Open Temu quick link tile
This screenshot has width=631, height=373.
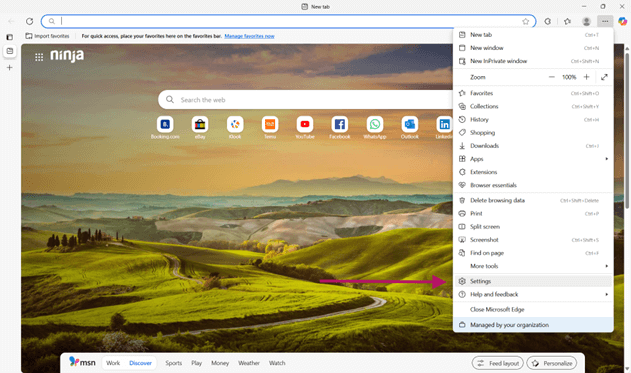click(270, 128)
